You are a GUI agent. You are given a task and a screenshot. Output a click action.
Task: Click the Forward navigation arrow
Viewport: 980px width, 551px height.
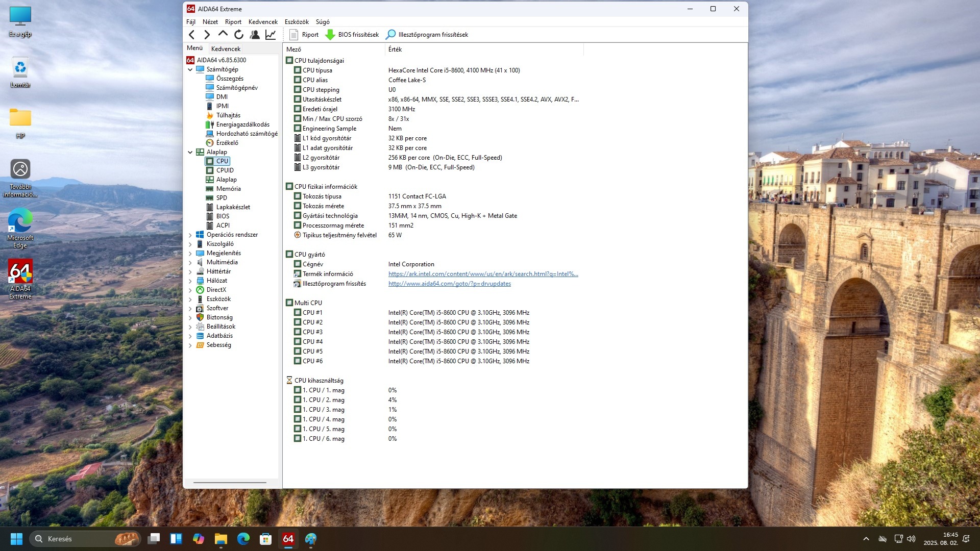coord(207,35)
